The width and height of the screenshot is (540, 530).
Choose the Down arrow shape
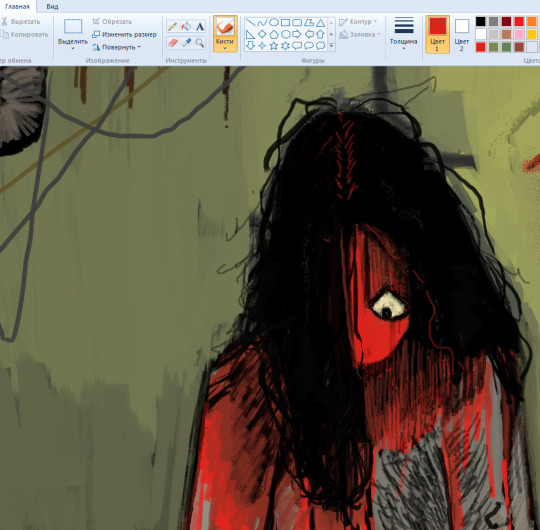(x=251, y=45)
